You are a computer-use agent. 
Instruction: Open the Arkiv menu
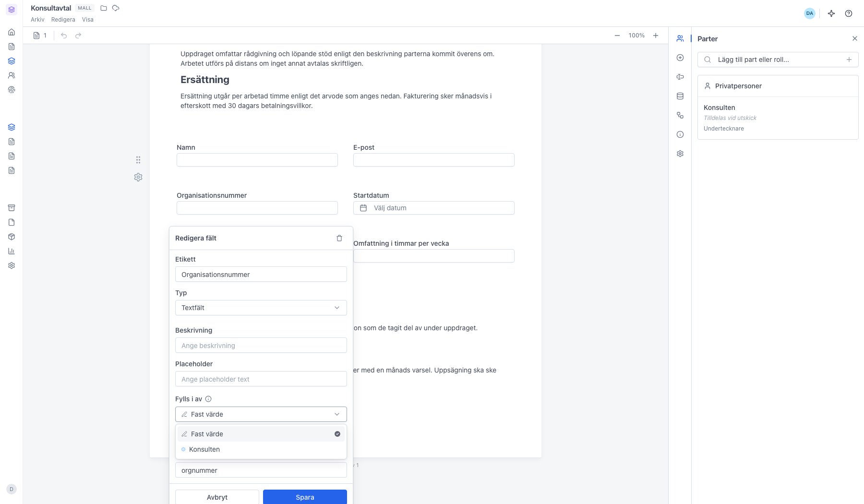click(37, 20)
